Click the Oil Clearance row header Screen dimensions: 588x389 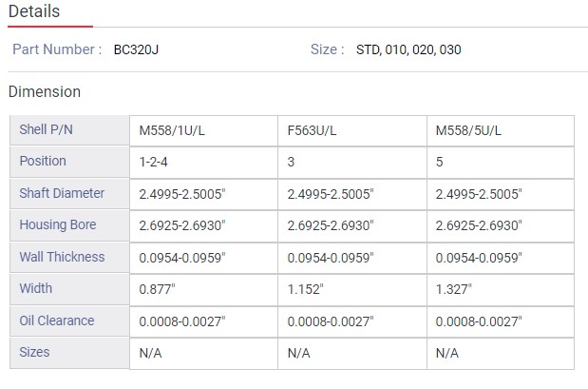(x=57, y=321)
